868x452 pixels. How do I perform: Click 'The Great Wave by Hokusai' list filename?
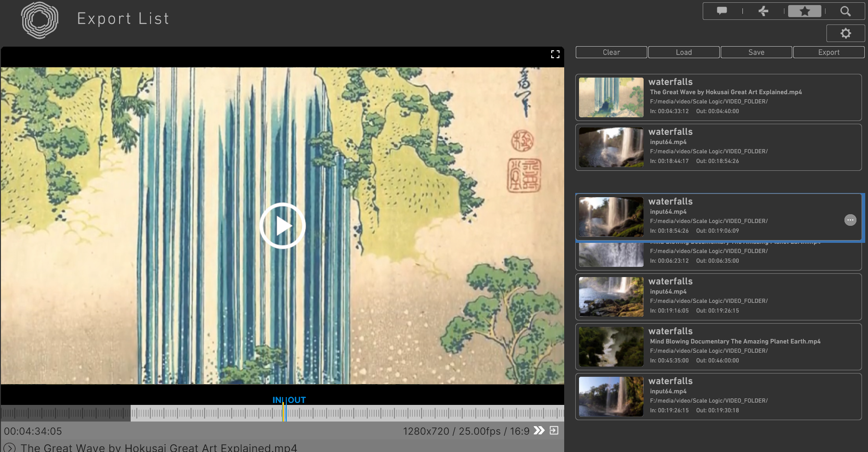[x=726, y=92]
